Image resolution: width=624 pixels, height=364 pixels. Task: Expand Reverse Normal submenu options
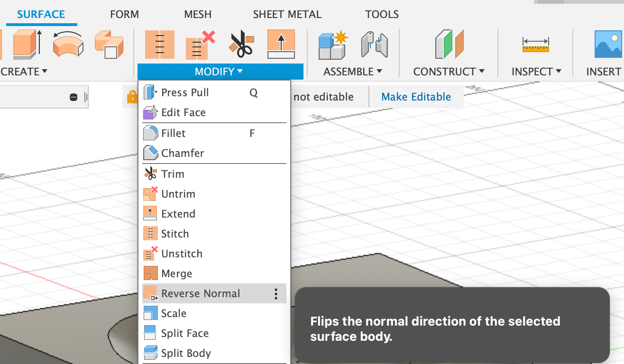tap(276, 293)
